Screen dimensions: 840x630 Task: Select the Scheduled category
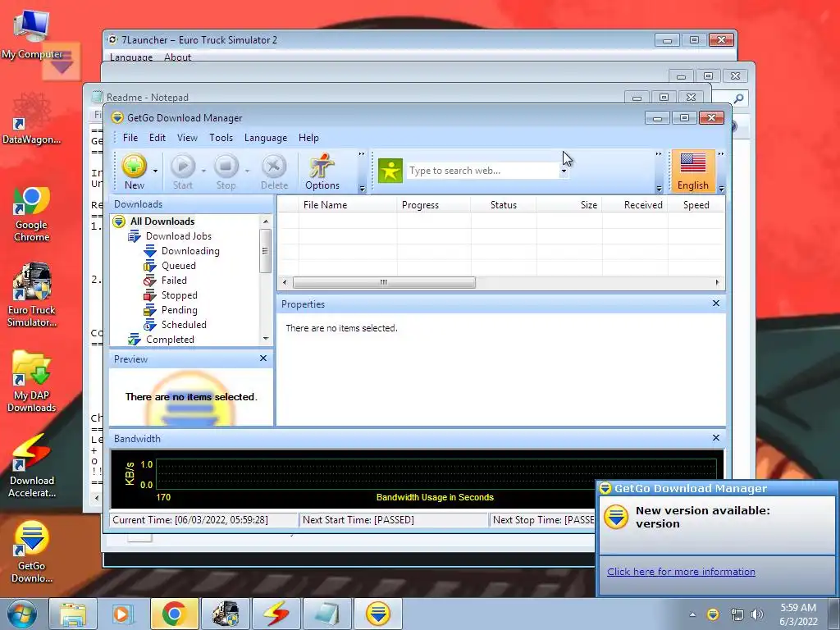pos(184,325)
